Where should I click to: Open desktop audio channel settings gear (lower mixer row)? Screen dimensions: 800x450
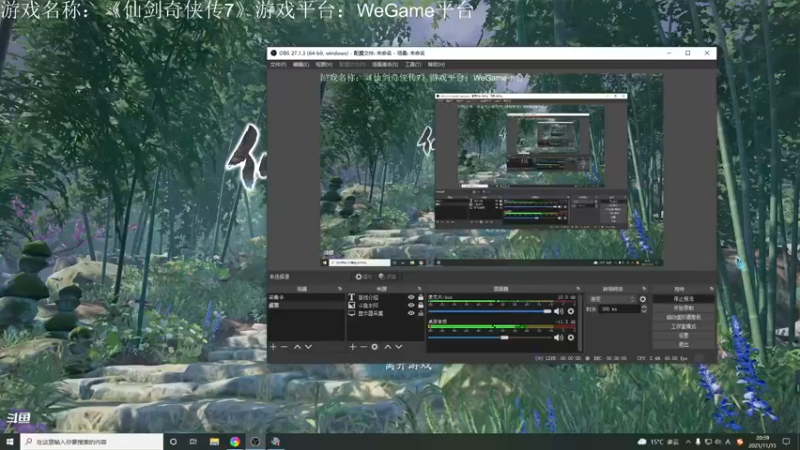[571, 337]
